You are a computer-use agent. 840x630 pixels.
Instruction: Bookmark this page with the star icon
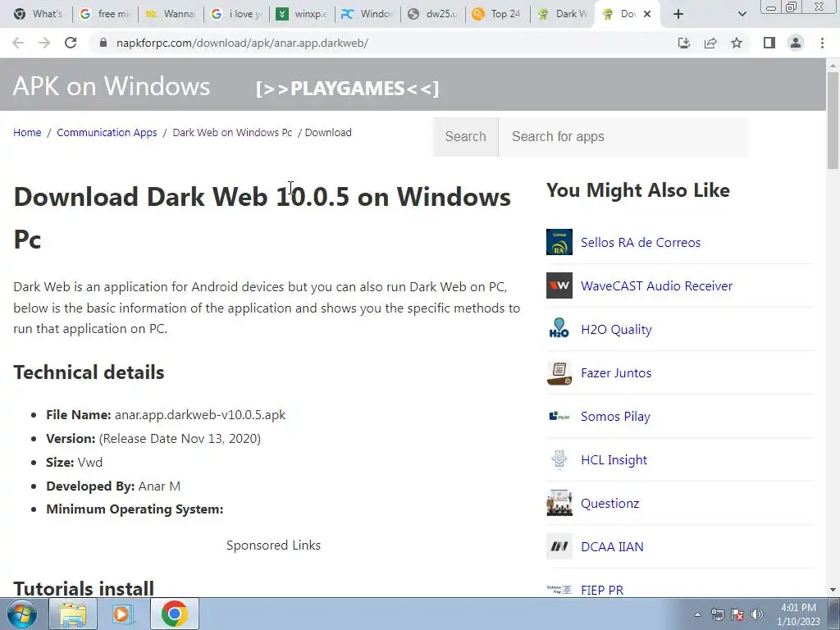click(737, 43)
